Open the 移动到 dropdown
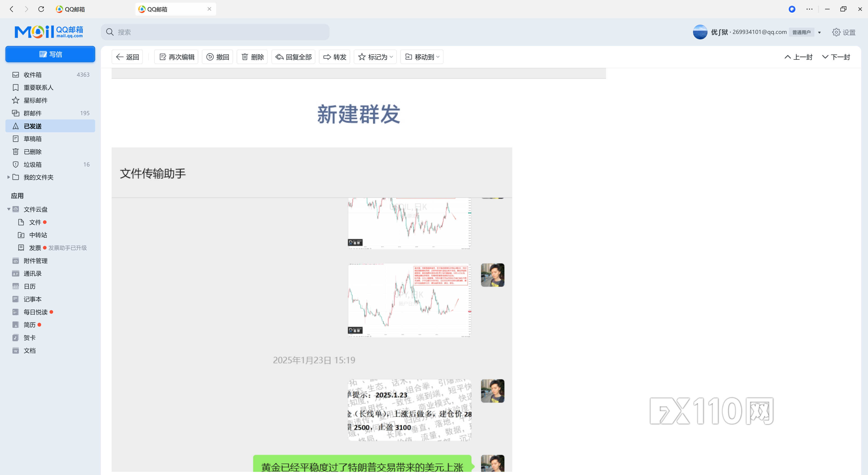Image resolution: width=868 pixels, height=475 pixels. 422,57
